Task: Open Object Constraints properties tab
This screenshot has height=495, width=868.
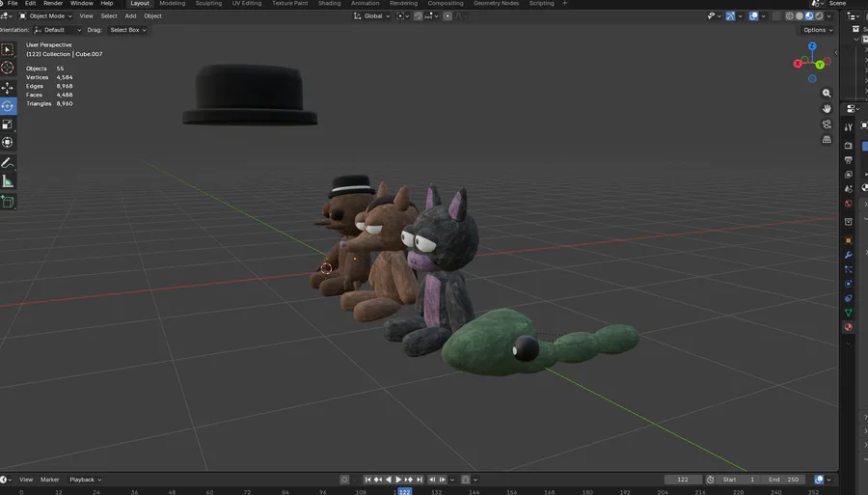Action: click(848, 298)
